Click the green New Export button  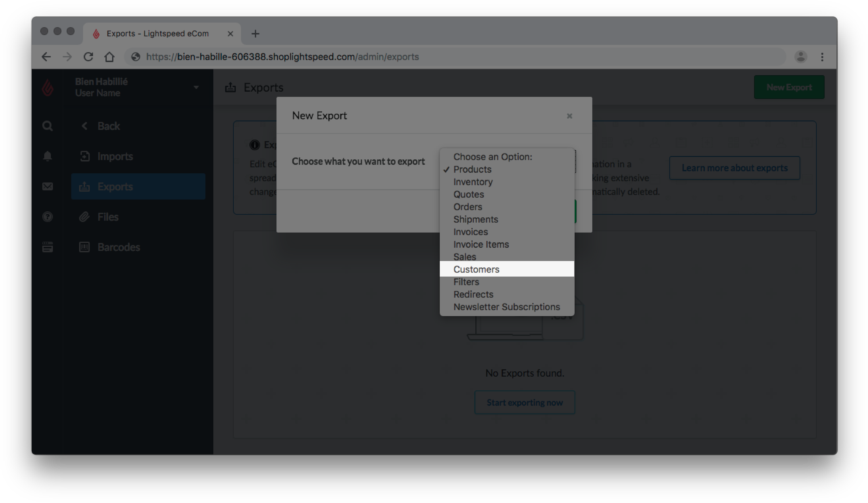pos(789,88)
